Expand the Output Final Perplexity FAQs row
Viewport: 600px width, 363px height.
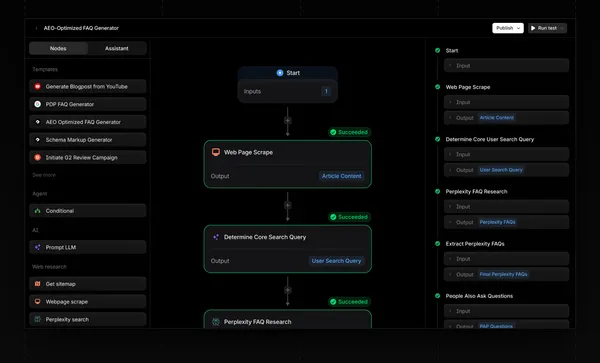[x=506, y=274]
